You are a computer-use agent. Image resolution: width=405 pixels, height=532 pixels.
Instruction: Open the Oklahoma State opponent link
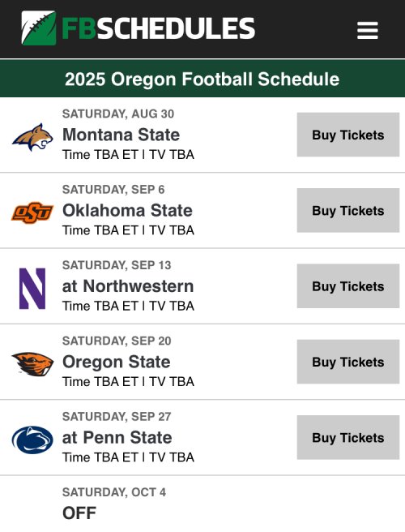point(127,210)
